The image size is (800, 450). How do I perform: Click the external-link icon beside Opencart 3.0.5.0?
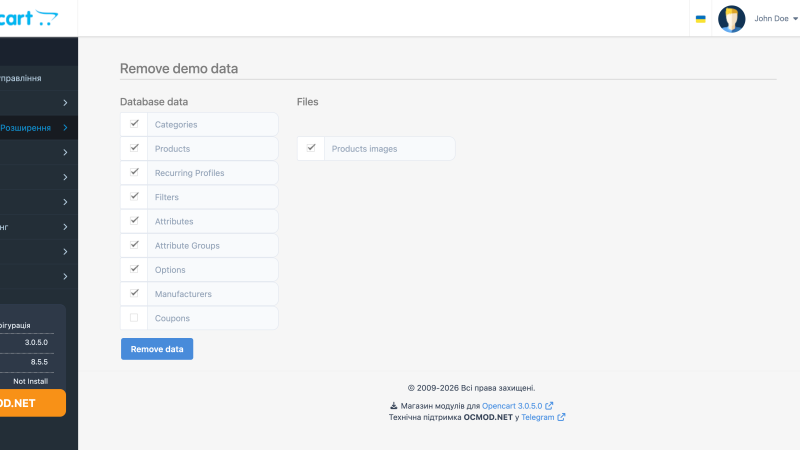[x=549, y=406]
